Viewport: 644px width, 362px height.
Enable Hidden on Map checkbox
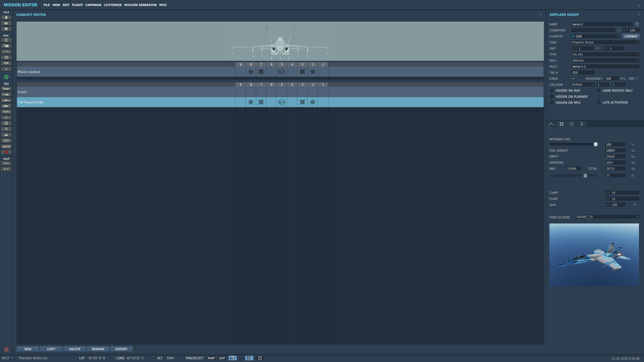pos(552,90)
